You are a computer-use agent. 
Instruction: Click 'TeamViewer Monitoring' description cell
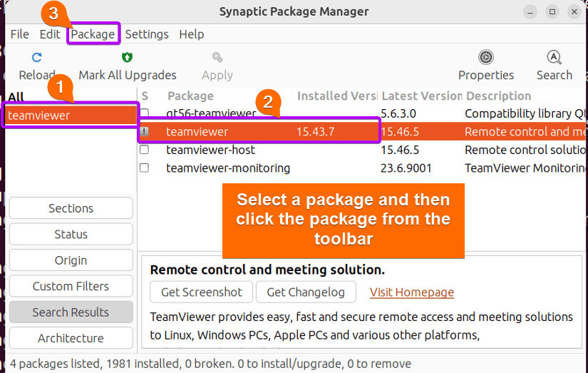[525, 168]
